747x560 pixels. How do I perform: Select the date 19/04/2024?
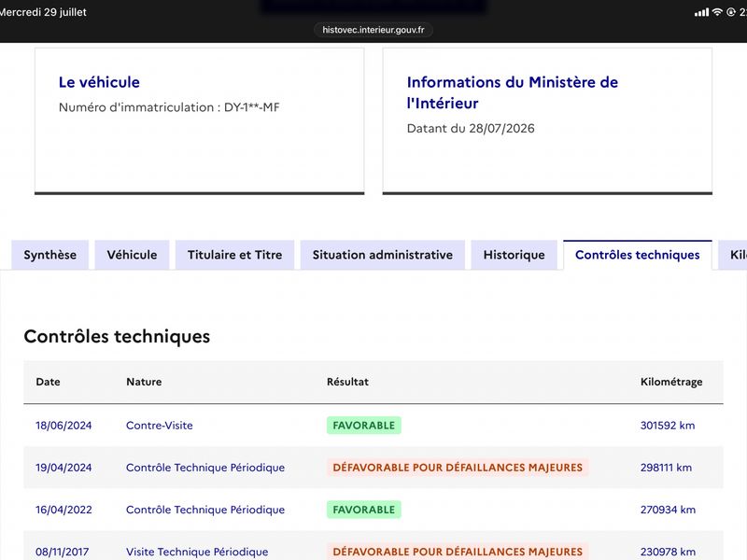tap(63, 468)
